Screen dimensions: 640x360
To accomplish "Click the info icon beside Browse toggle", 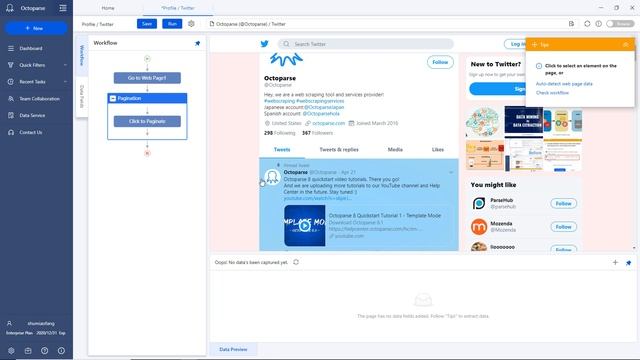I will pos(598,24).
